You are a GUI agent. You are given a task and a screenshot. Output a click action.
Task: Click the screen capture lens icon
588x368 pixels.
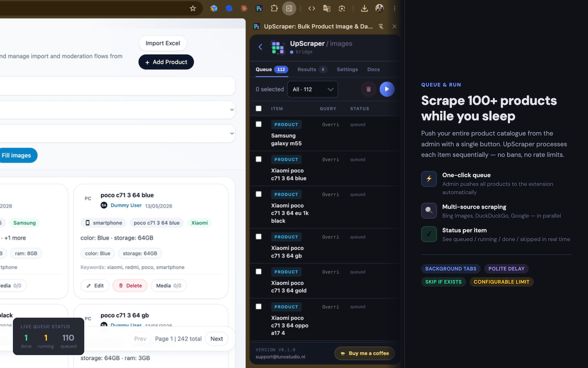[x=342, y=8]
